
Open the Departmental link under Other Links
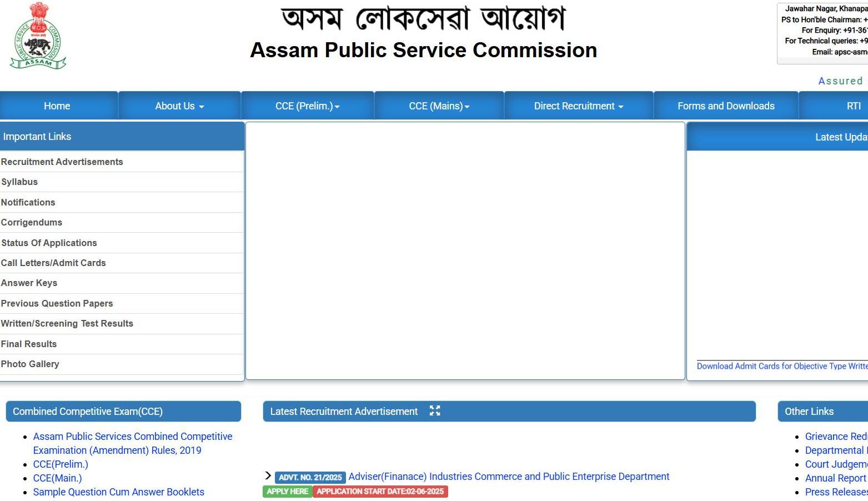(x=836, y=450)
